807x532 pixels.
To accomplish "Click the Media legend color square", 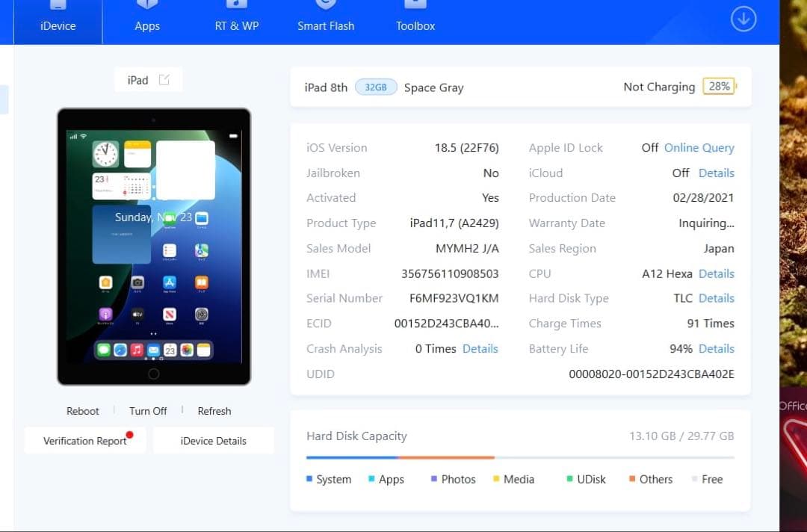I will (x=496, y=479).
